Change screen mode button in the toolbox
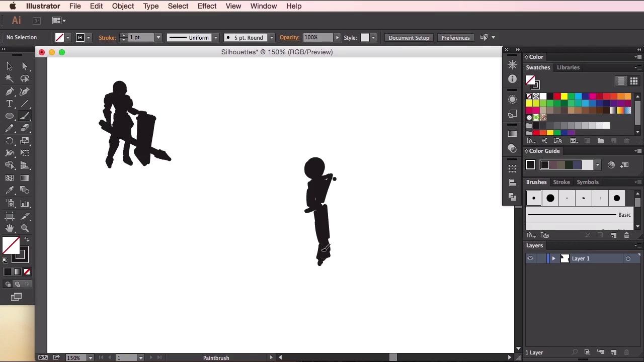Viewport: 644px width, 362px height. pyautogui.click(x=16, y=297)
